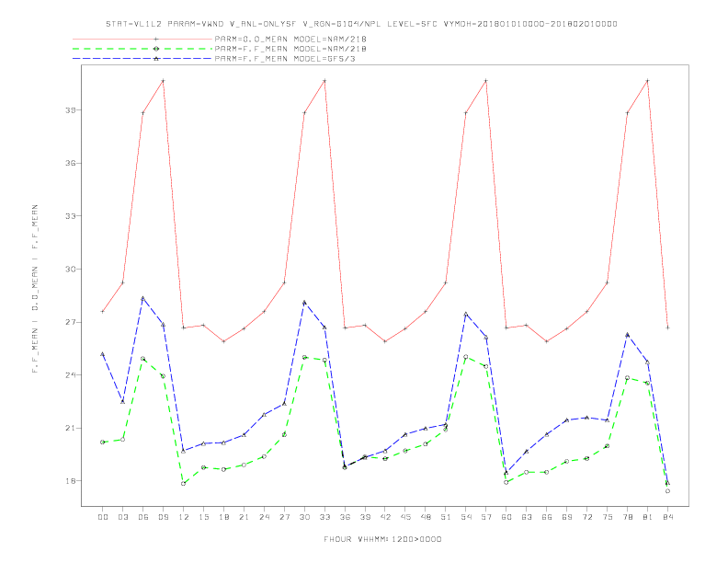Viewport: 728px width, 563px height.
Task: Click x-axis forecast hour label 72
Action: [586, 517]
